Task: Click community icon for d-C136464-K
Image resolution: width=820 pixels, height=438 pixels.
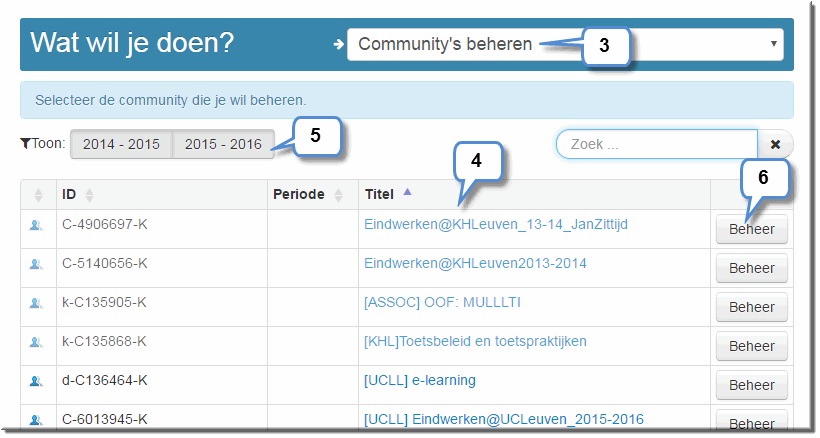Action: (x=36, y=382)
